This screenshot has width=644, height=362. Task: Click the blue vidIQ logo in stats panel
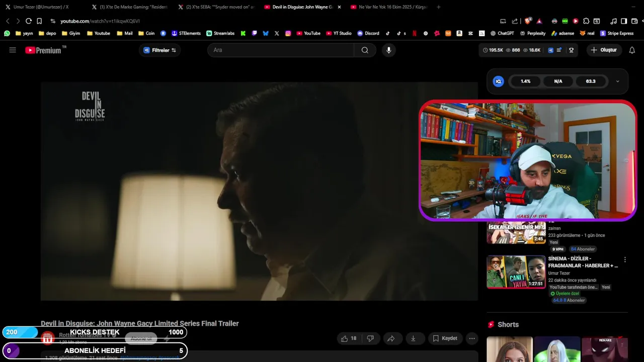498,81
